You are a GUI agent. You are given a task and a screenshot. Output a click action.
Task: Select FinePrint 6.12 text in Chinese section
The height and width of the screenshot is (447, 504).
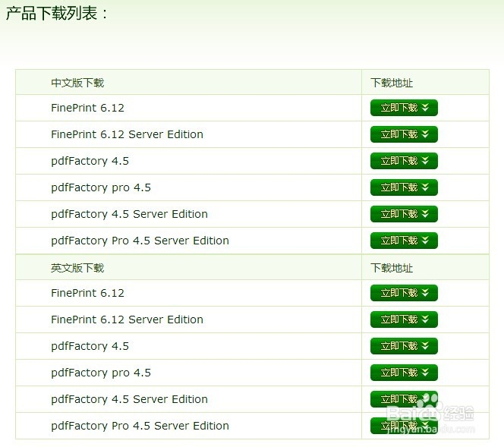tap(87, 108)
